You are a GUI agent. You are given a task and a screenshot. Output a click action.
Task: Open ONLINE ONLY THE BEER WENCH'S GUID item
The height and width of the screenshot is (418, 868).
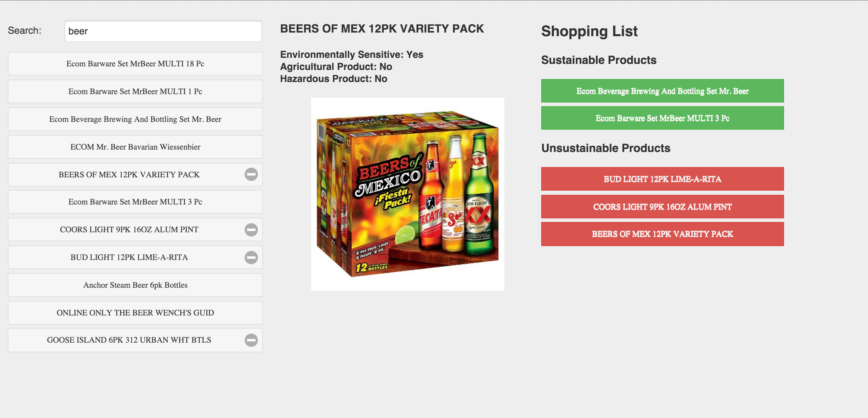coord(135,313)
